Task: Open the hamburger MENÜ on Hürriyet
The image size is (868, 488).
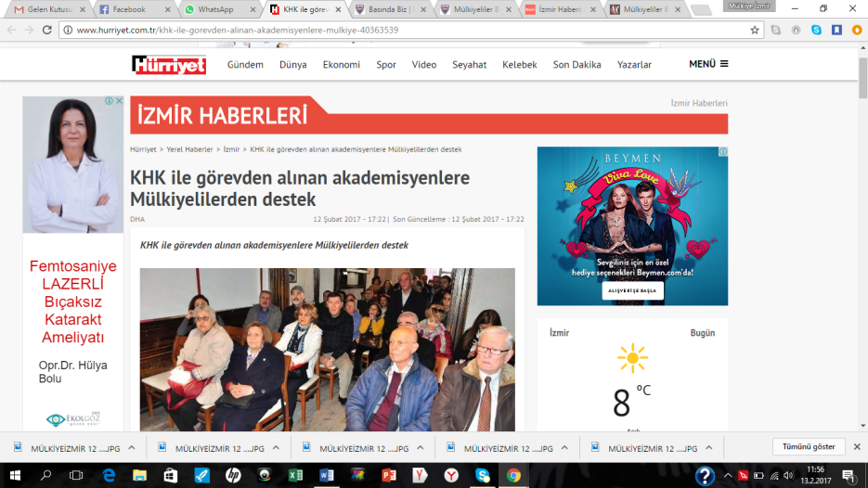Action: tap(708, 64)
